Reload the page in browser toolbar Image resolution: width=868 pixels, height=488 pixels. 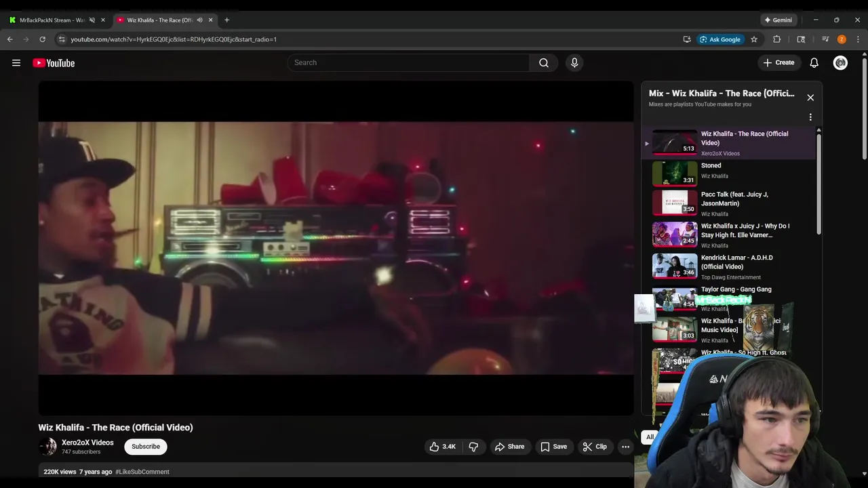(x=42, y=39)
